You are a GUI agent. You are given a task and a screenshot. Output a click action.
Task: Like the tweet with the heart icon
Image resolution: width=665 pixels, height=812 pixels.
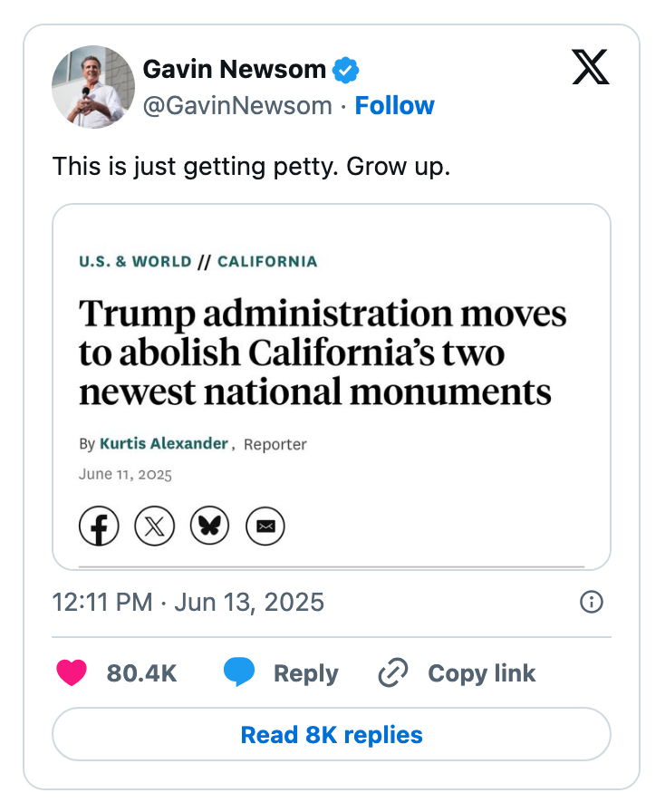pyautogui.click(x=72, y=673)
